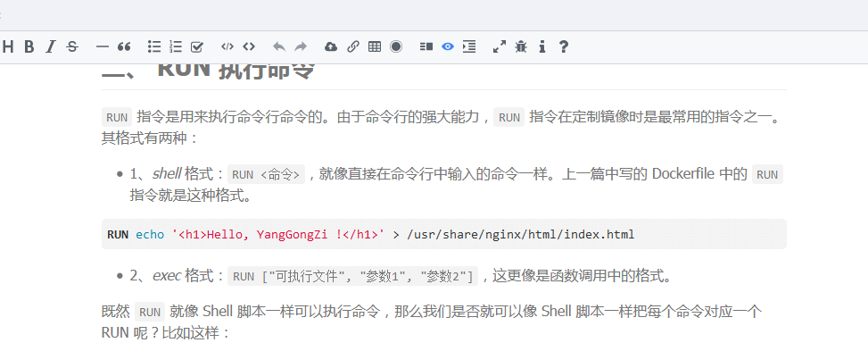Click the text "RUN 呢？比如这样："
The image size is (868, 351).
(166, 333)
